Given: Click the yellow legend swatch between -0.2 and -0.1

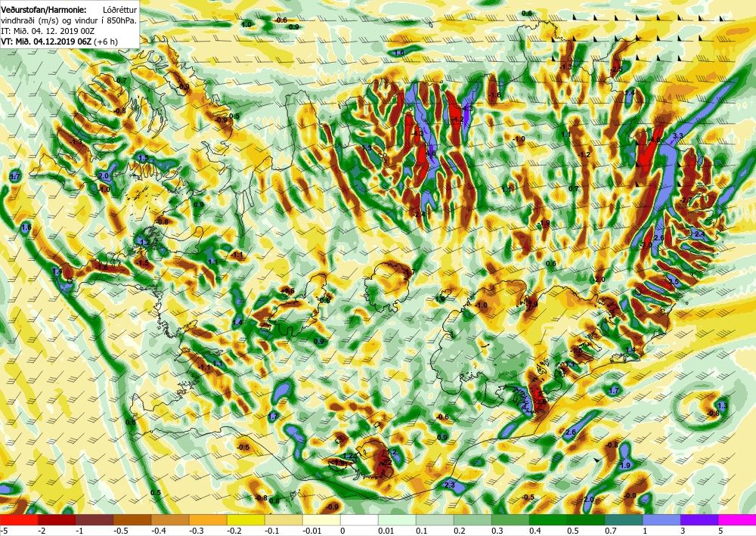Looking at the screenshot, I should click(x=246, y=519).
